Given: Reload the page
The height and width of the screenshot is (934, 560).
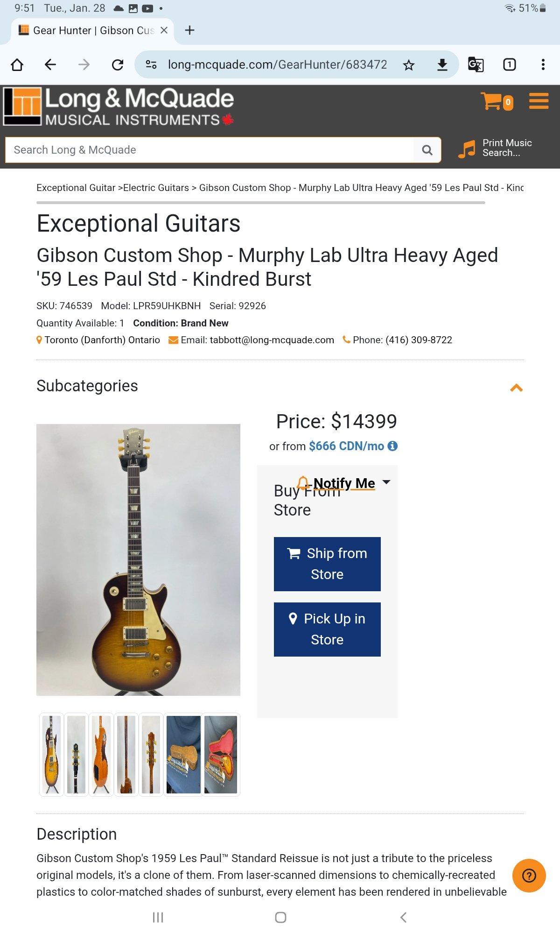Looking at the screenshot, I should (118, 64).
